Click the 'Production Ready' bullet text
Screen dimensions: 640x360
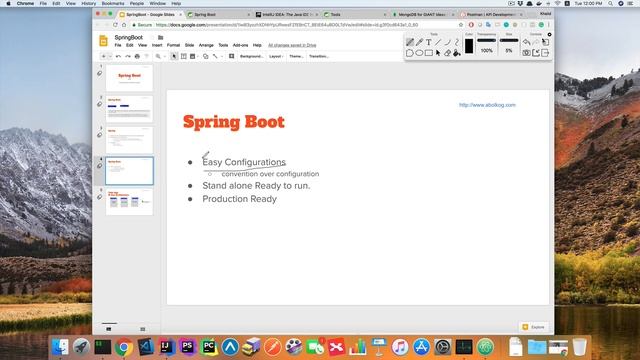(240, 199)
